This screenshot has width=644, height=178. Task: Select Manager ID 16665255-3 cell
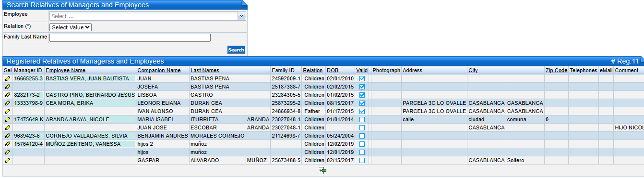tap(28, 78)
